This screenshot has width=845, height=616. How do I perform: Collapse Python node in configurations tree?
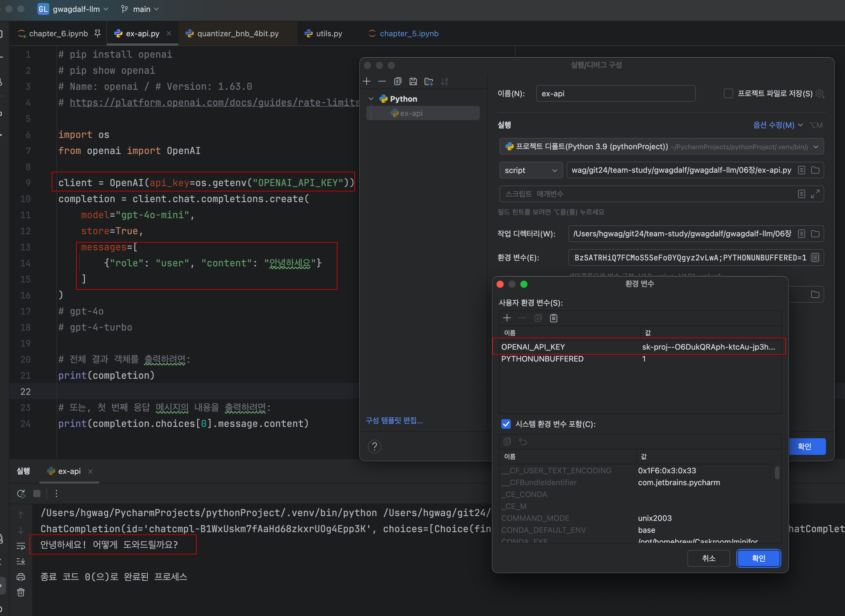click(x=371, y=99)
